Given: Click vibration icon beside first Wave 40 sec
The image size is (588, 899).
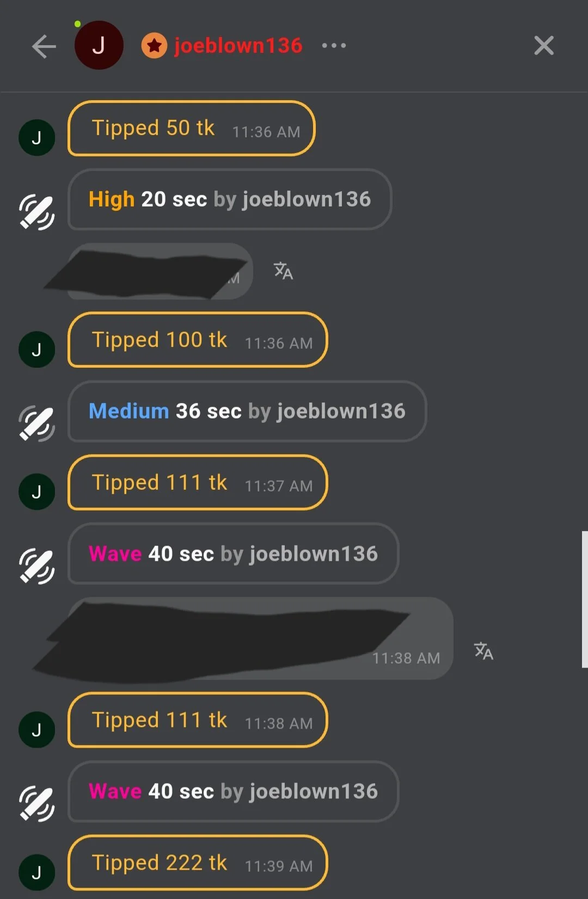Looking at the screenshot, I should tap(36, 566).
